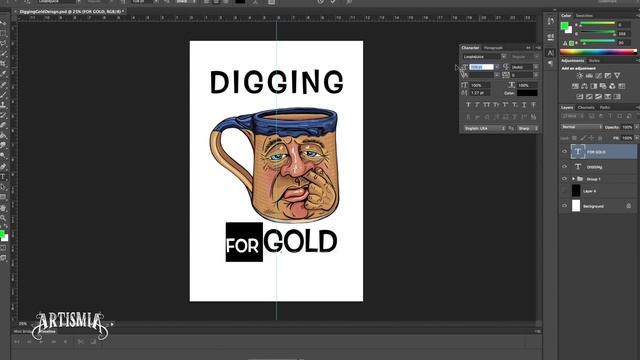Select the Crop tool

pyautogui.click(x=3, y=64)
